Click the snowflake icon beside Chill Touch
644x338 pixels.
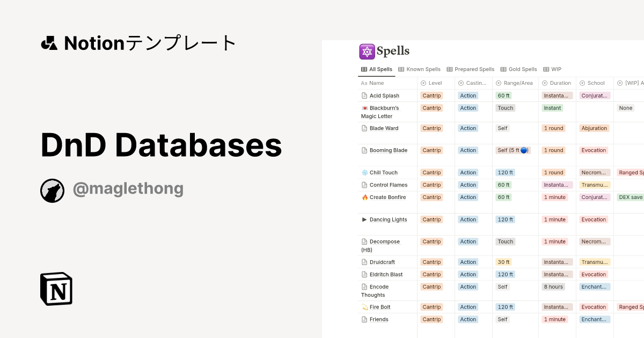(364, 172)
